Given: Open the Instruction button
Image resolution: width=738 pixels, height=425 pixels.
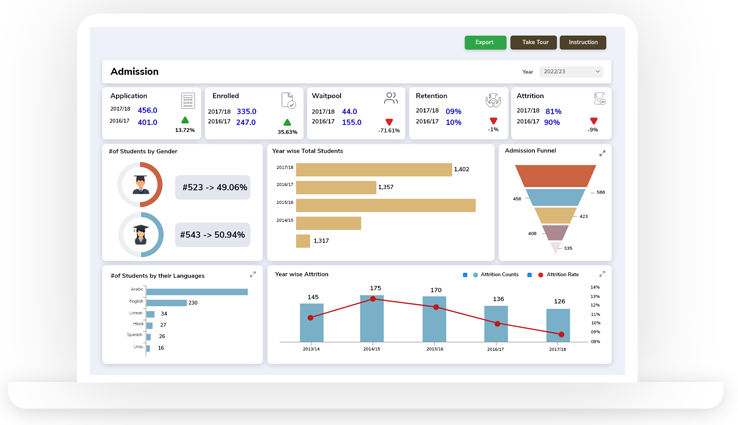Looking at the screenshot, I should [583, 42].
